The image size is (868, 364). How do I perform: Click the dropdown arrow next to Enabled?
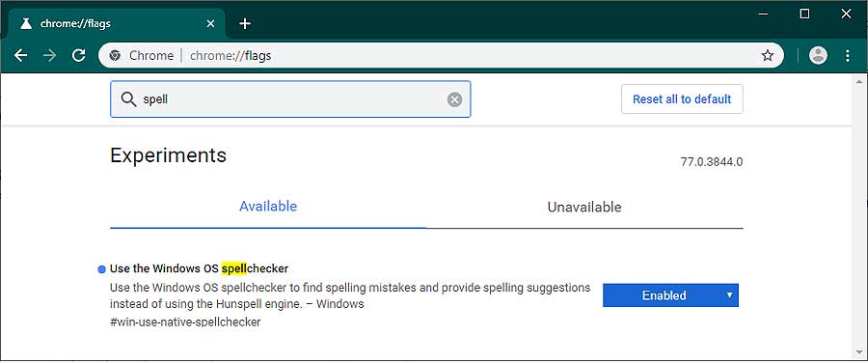click(x=730, y=295)
